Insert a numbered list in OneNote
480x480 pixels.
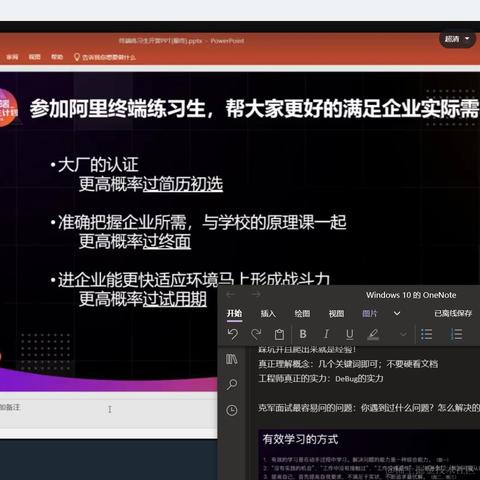(456, 334)
